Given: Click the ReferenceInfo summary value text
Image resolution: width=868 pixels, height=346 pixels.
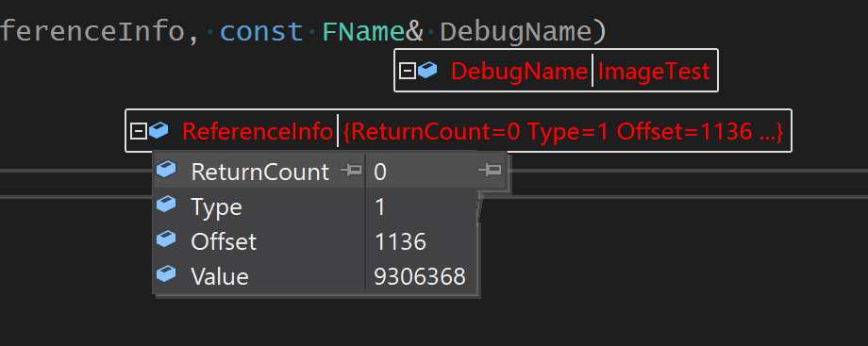Looking at the screenshot, I should click(562, 132).
